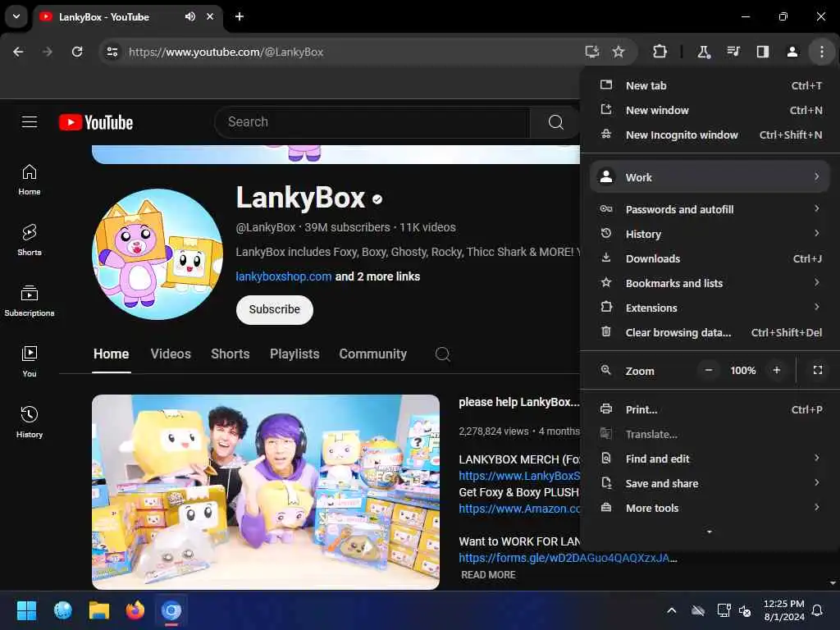Open Shorts in the sidebar

(30, 240)
